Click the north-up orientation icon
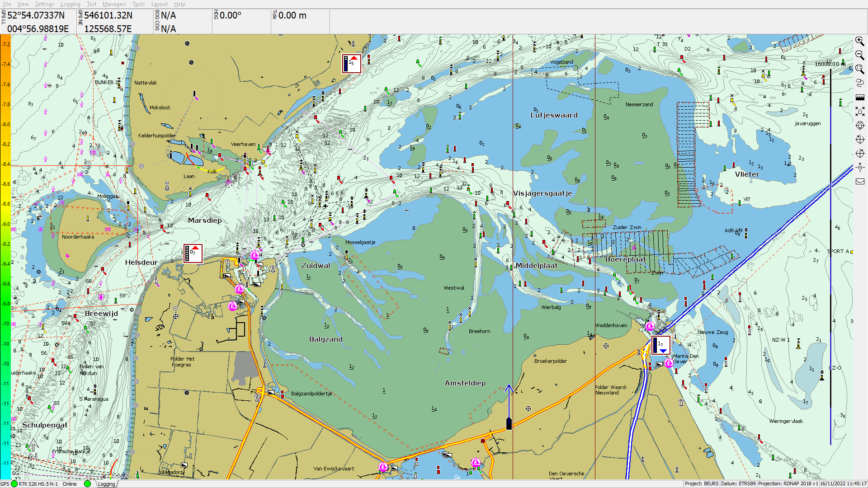868x488 pixels. (859, 167)
